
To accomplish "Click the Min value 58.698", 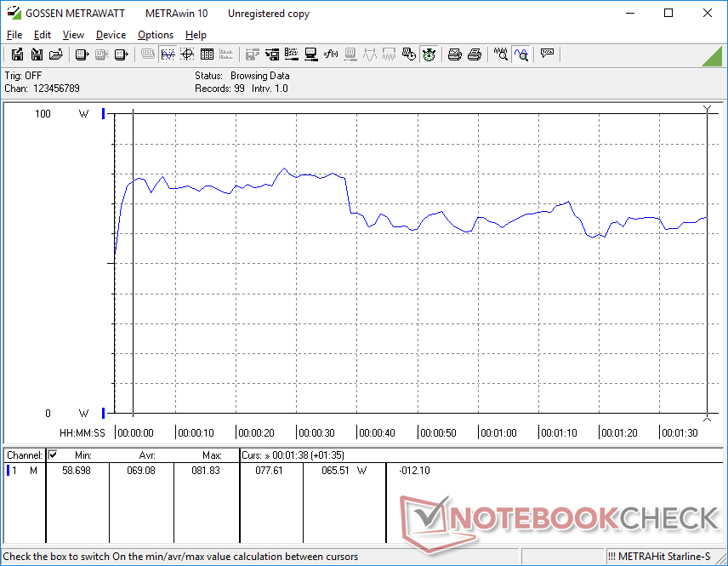I will point(77,471).
